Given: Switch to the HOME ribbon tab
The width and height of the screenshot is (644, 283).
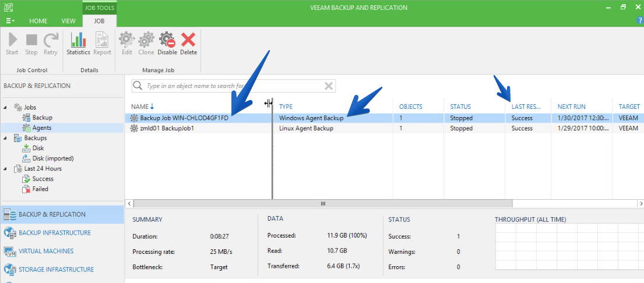Looking at the screenshot, I should [x=38, y=21].
